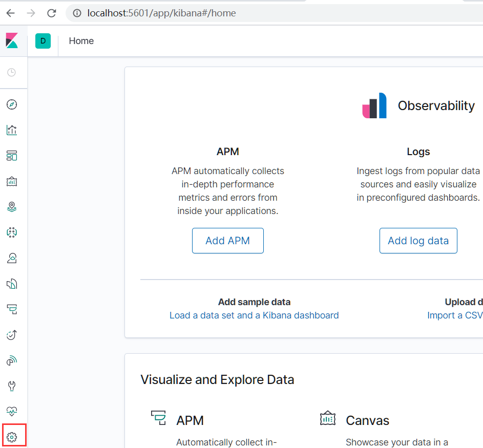Click site information icon in address bar
Image resolution: width=483 pixels, height=448 pixels.
tap(77, 13)
